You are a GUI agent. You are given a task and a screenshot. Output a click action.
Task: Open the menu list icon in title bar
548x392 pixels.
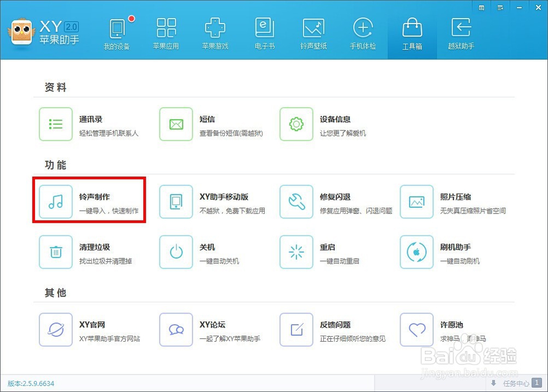[x=500, y=8]
